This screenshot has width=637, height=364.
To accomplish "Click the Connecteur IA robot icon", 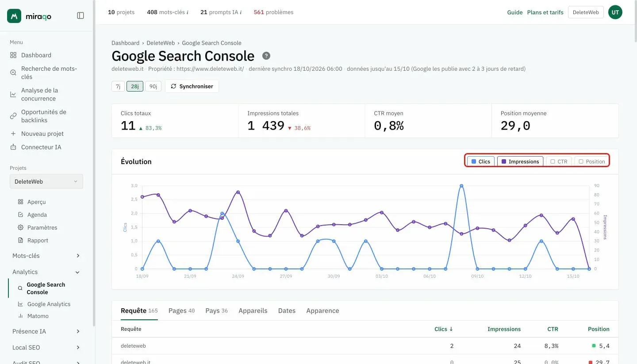I will pyautogui.click(x=13, y=147).
